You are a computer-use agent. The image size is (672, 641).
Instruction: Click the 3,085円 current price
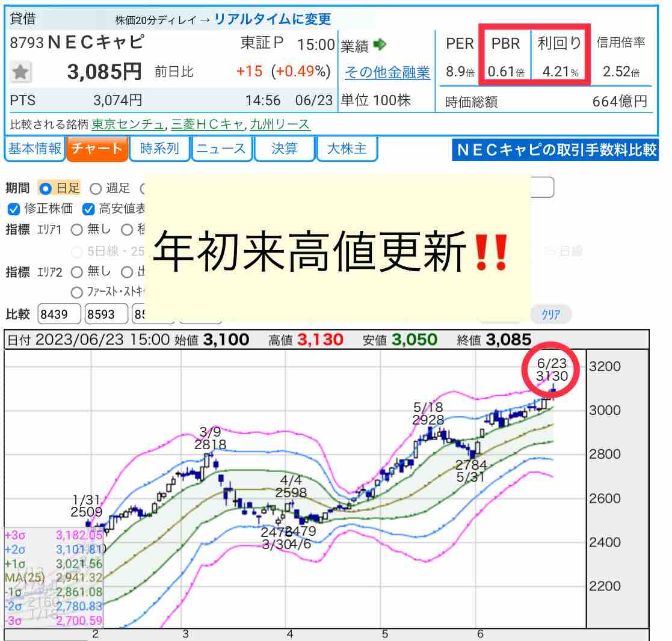[104, 72]
